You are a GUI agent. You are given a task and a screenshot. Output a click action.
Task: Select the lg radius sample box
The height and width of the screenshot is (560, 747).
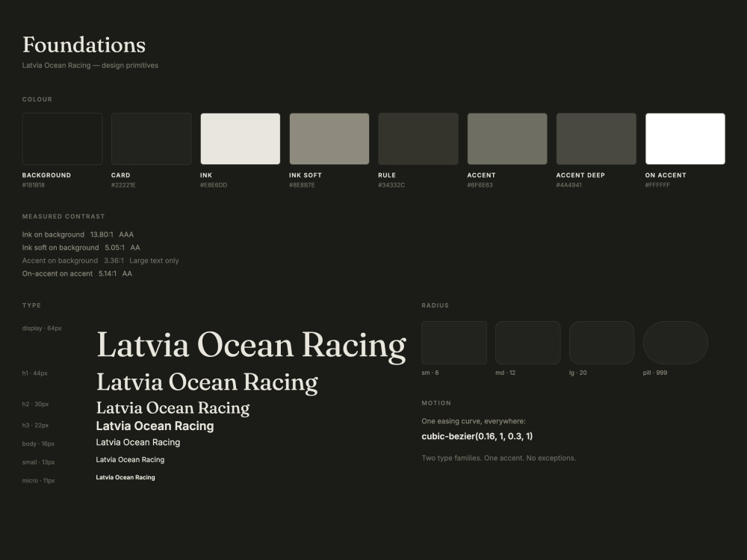point(601,343)
